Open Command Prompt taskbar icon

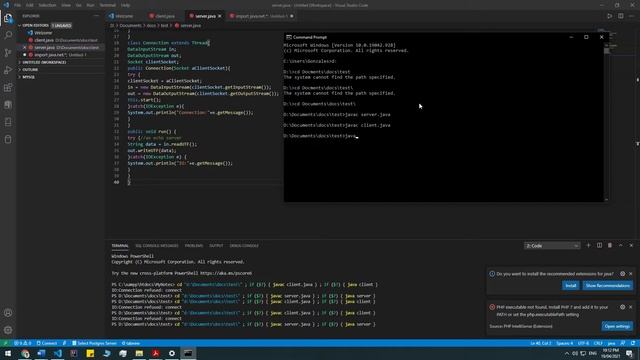coord(188,353)
